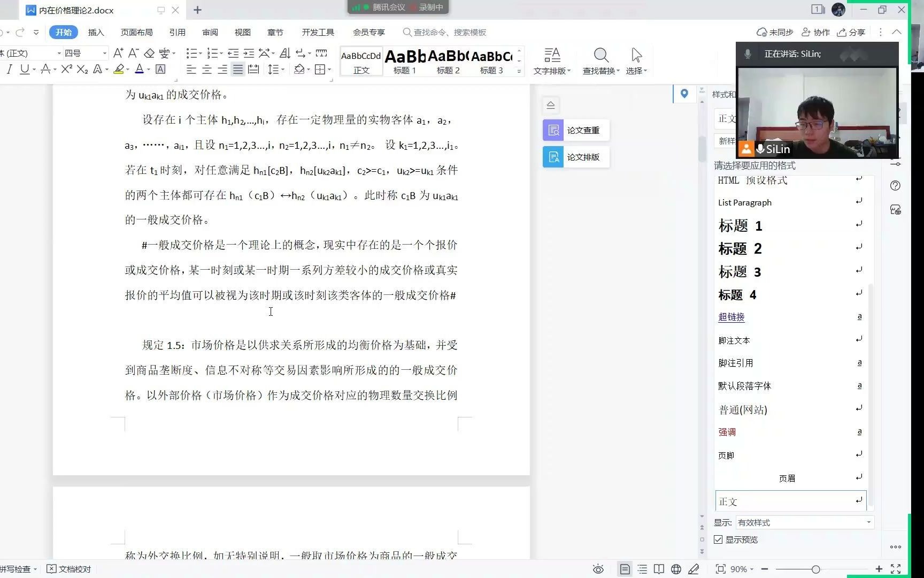Apply subscript formatting
The height and width of the screenshot is (578, 924).
(x=82, y=69)
